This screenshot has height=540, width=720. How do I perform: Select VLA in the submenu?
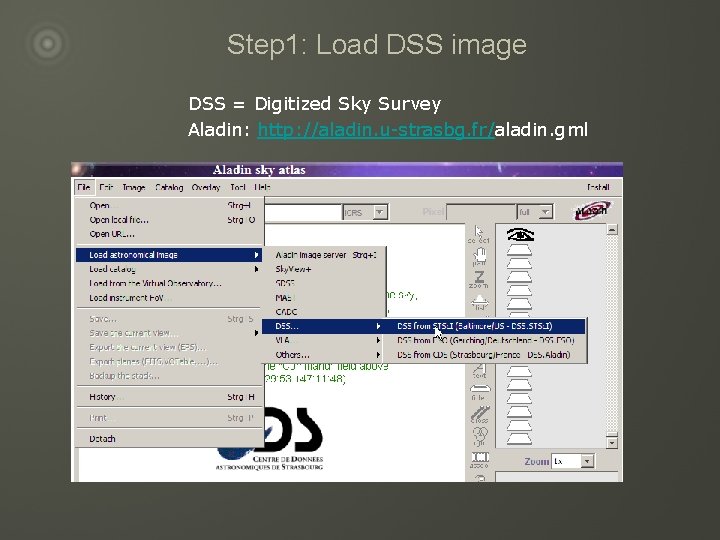click(324, 340)
